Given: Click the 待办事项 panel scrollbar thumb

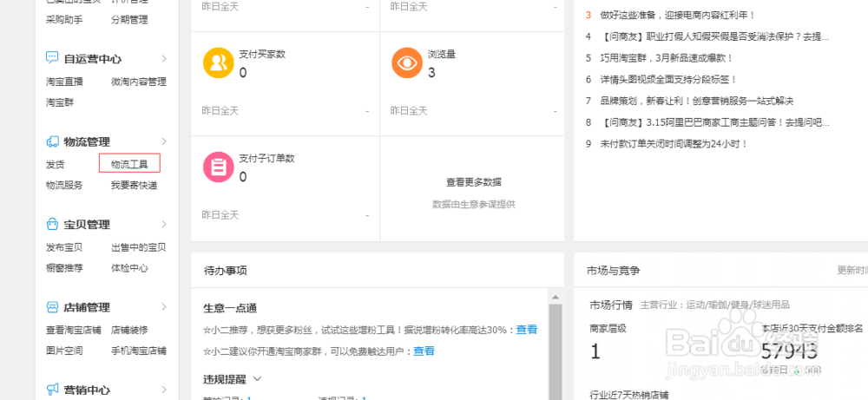Looking at the screenshot, I should click(x=556, y=351).
